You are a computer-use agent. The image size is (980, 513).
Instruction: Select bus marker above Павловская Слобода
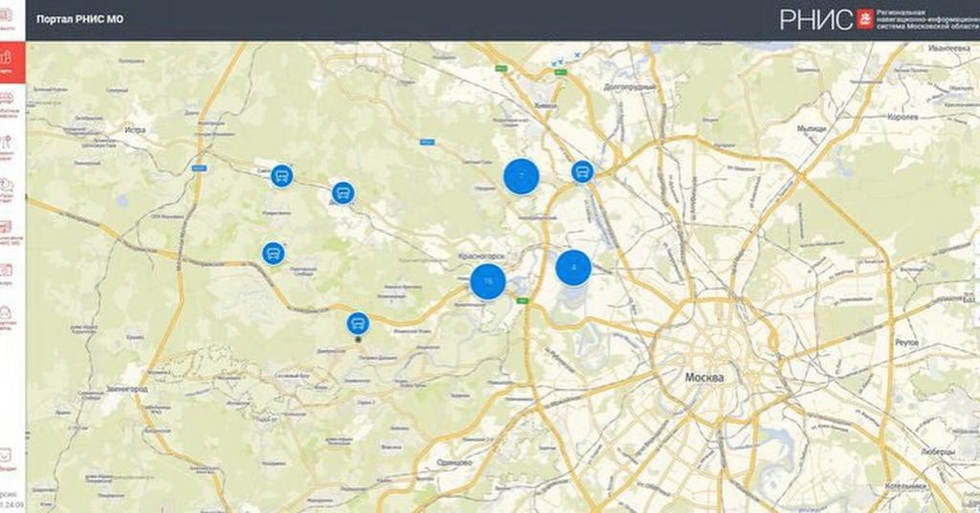[x=273, y=253]
